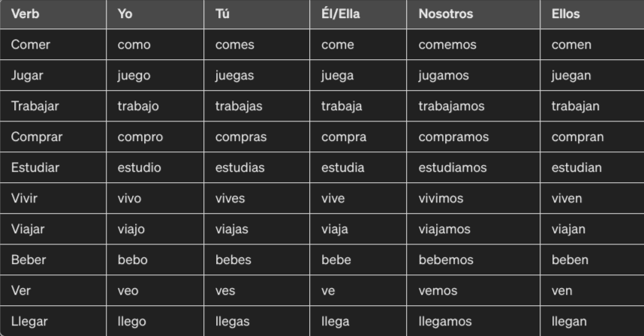Click the Tú column header
This screenshot has height=336, width=644.
pos(223,14)
